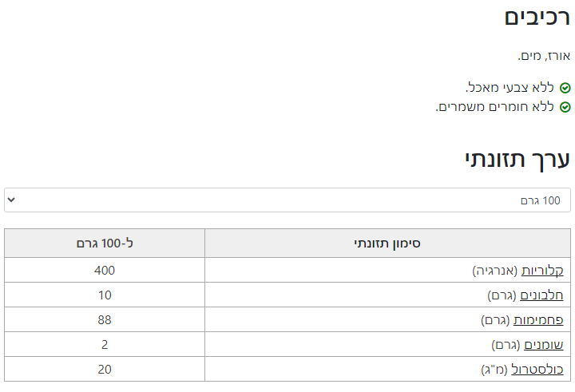The height and width of the screenshot is (392, 575).
Task: Click the ל-100 גרם column header
Action: (x=105, y=244)
